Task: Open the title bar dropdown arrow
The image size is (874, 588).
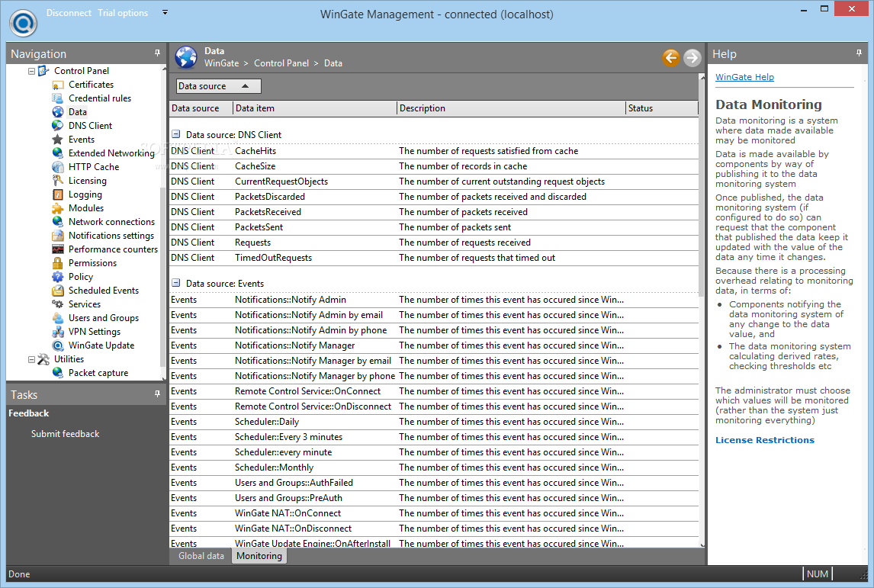Action: point(165,12)
